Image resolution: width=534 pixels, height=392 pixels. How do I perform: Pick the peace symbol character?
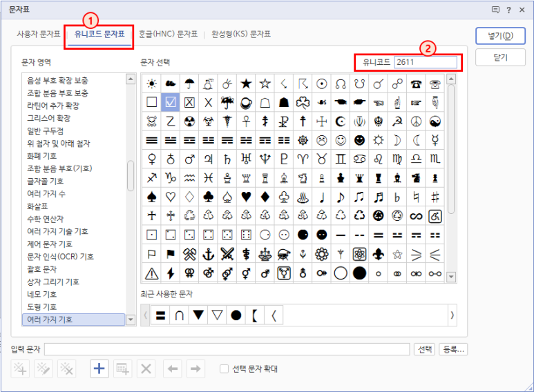coord(416,121)
